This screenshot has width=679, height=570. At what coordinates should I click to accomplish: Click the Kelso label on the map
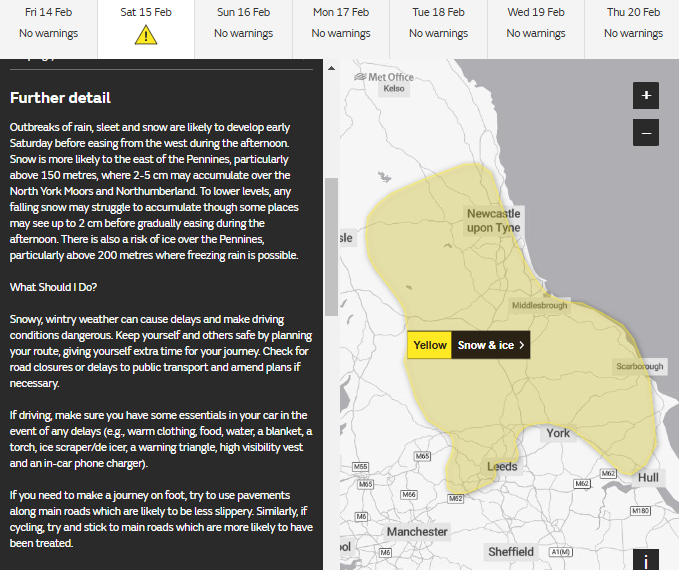coord(394,88)
